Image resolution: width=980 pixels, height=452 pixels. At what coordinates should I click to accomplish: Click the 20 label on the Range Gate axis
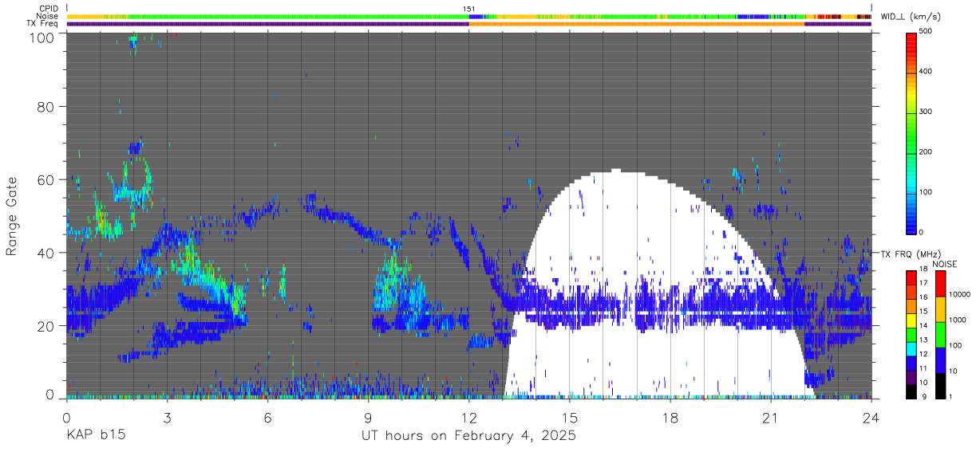(x=45, y=326)
